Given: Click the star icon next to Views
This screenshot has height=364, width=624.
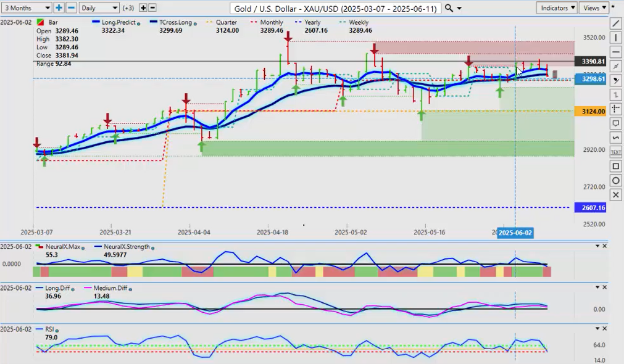Looking at the screenshot, I should [x=614, y=7].
